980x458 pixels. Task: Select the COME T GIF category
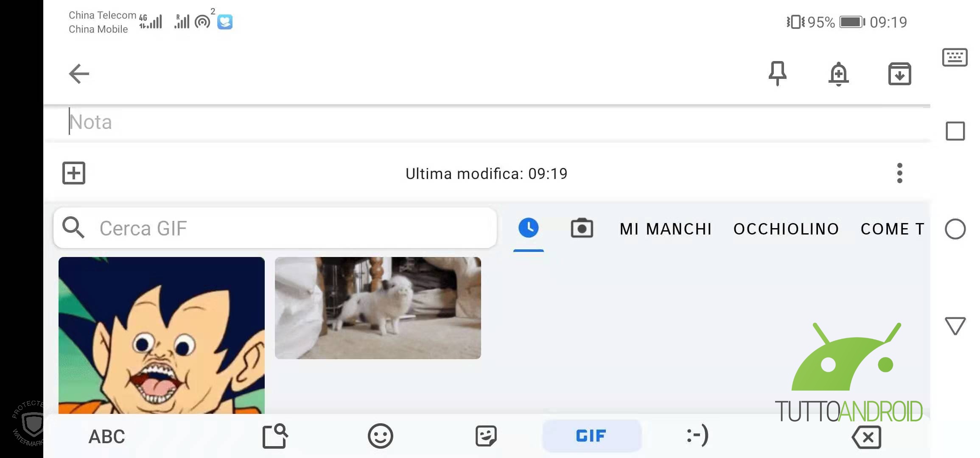tap(893, 229)
